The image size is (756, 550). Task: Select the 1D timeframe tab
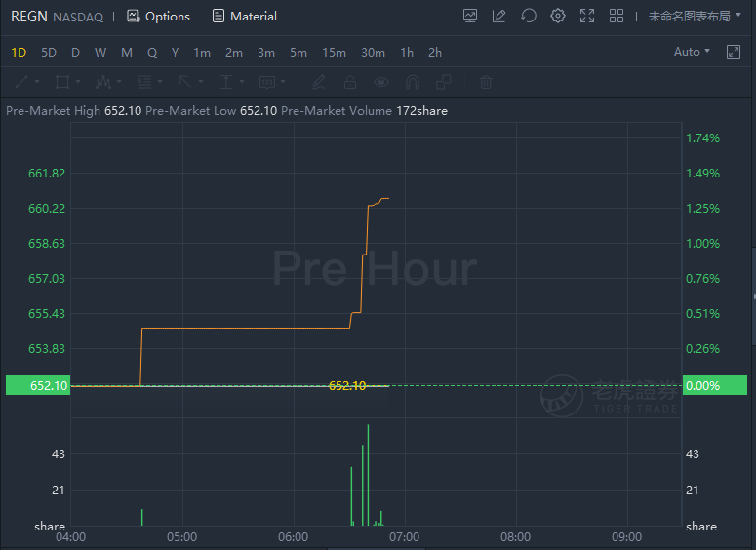(19, 52)
